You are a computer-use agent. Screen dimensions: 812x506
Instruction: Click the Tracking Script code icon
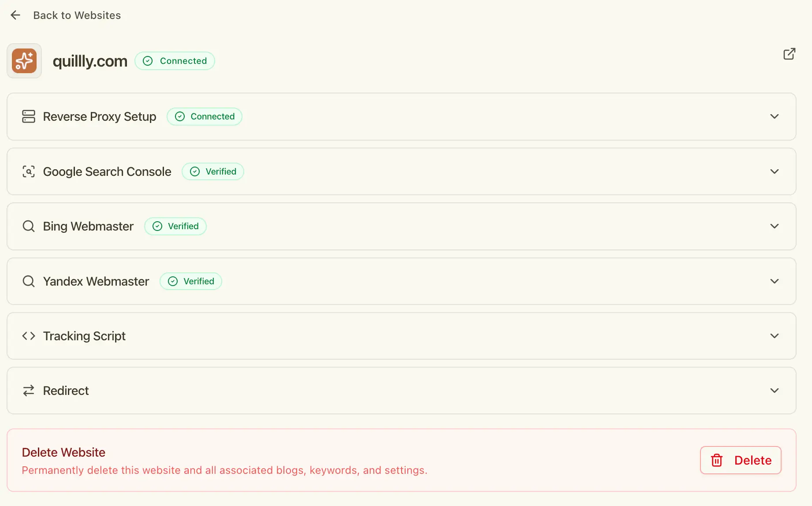29,336
